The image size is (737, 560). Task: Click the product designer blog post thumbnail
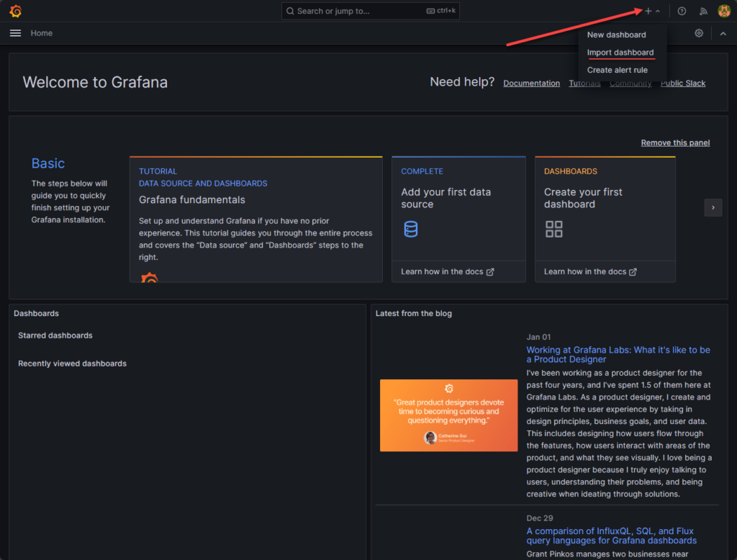click(448, 415)
